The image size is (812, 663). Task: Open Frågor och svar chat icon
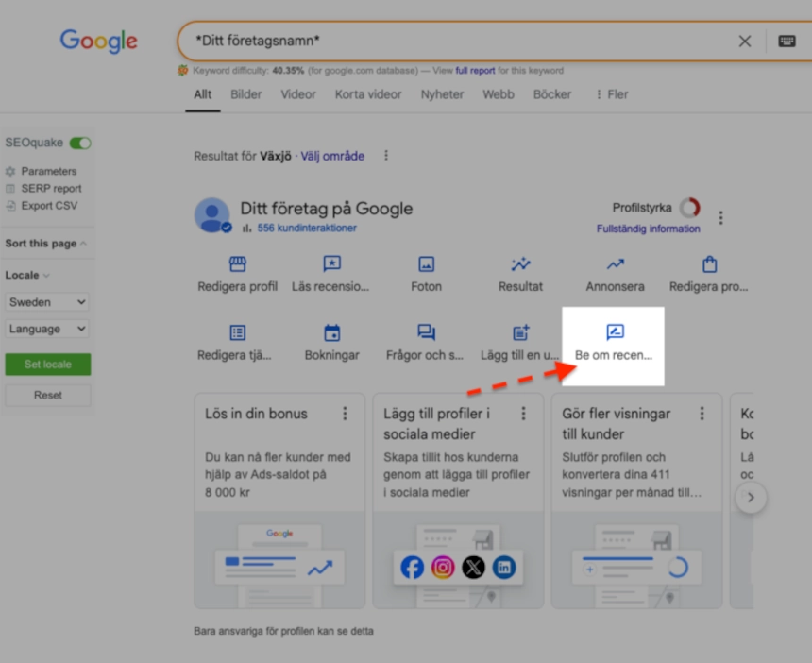pos(426,332)
